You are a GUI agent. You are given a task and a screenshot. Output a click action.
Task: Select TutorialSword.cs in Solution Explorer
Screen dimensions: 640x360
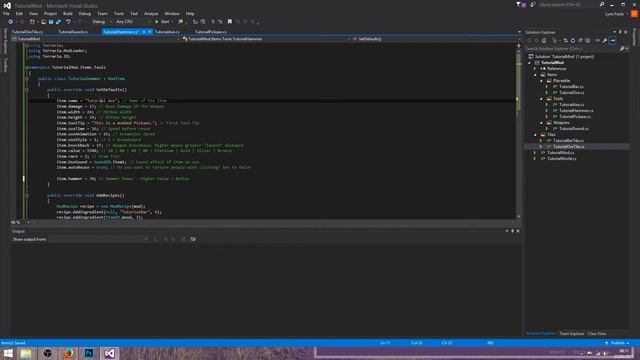[x=573, y=129]
